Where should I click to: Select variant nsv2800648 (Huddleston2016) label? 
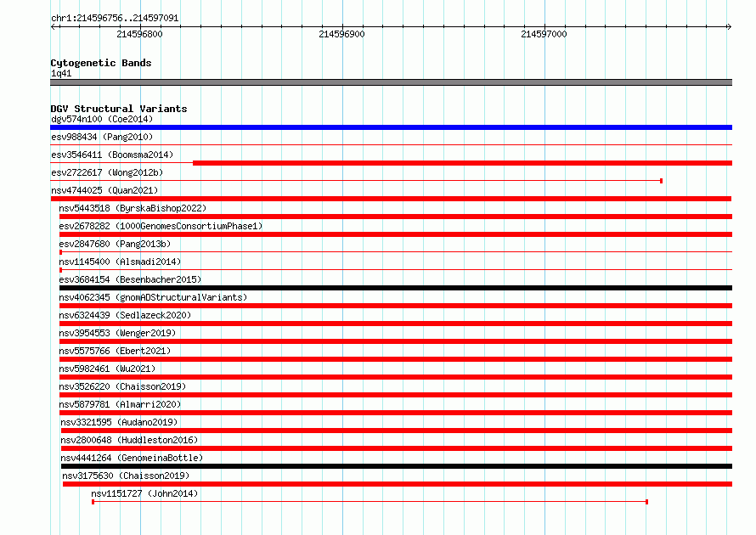coord(129,440)
